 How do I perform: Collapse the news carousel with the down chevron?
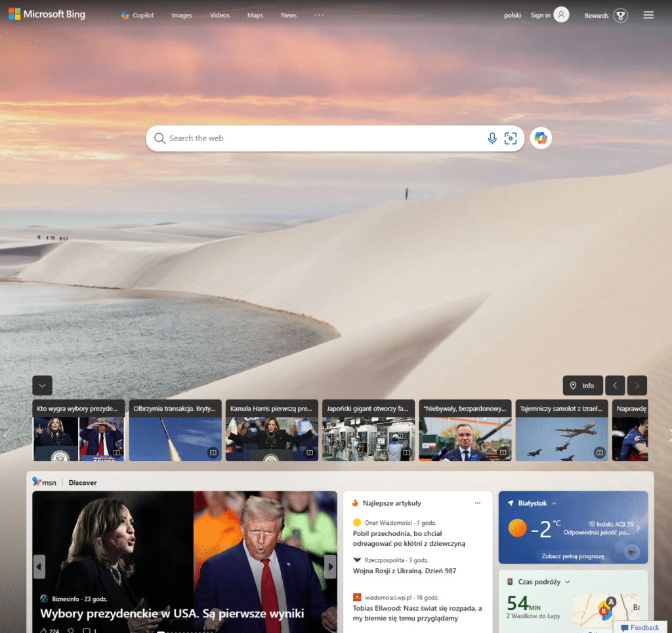[x=42, y=385]
